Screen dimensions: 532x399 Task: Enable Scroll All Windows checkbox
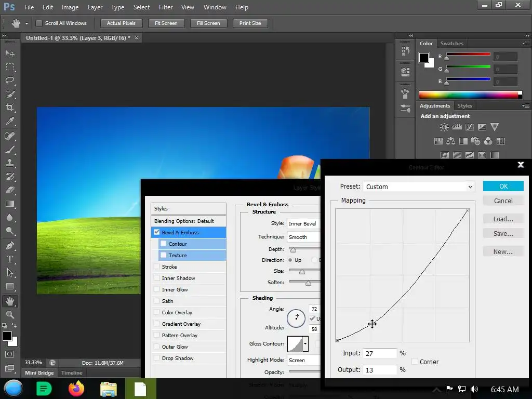(39, 23)
